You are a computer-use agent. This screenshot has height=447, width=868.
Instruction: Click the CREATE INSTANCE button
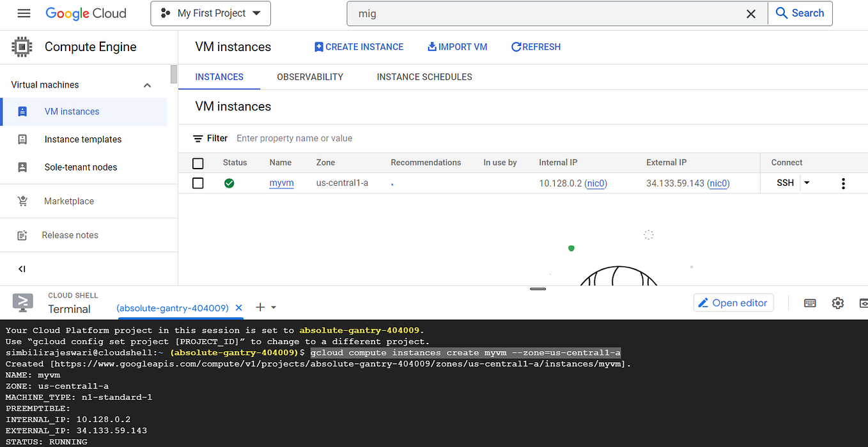tap(359, 46)
